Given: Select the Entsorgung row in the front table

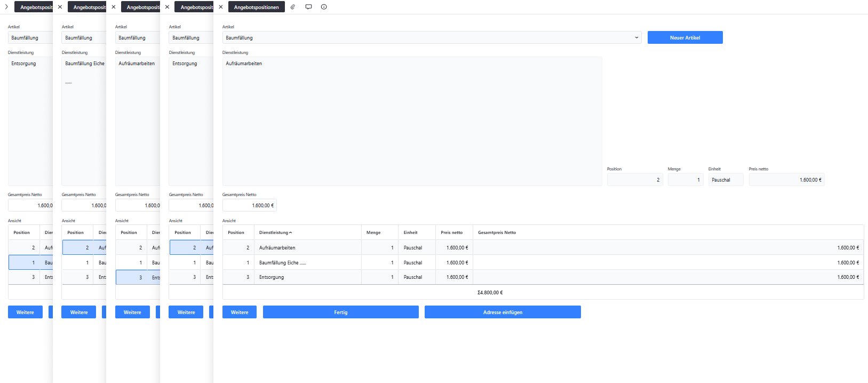Looking at the screenshot, I should pos(543,277).
